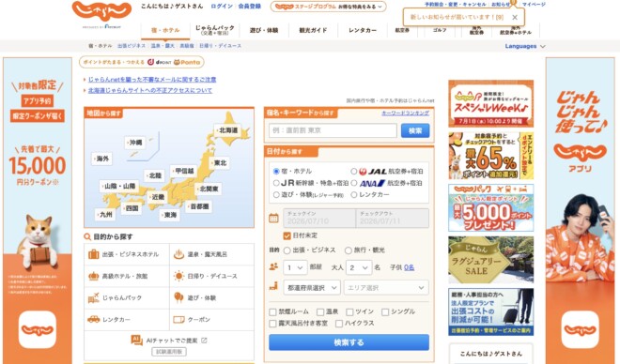Select レンタカー radio in date search
620x364 pixels.
tap(354, 194)
